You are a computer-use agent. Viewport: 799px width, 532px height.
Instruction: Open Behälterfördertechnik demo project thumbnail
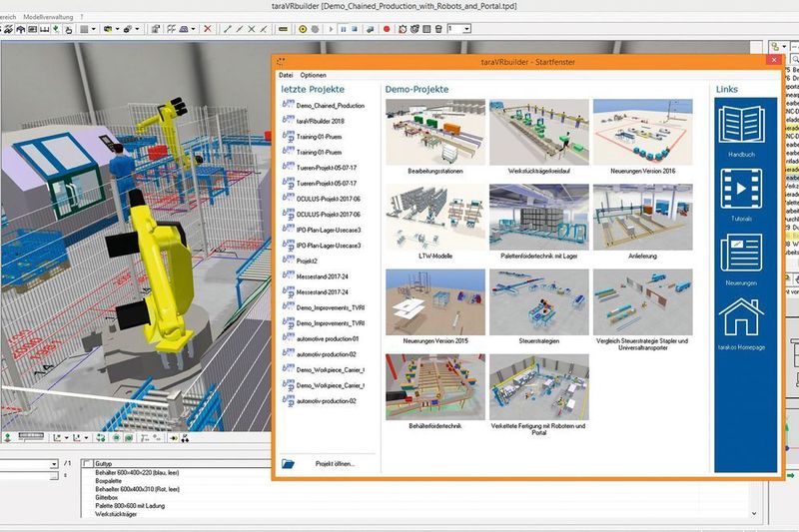click(x=435, y=387)
